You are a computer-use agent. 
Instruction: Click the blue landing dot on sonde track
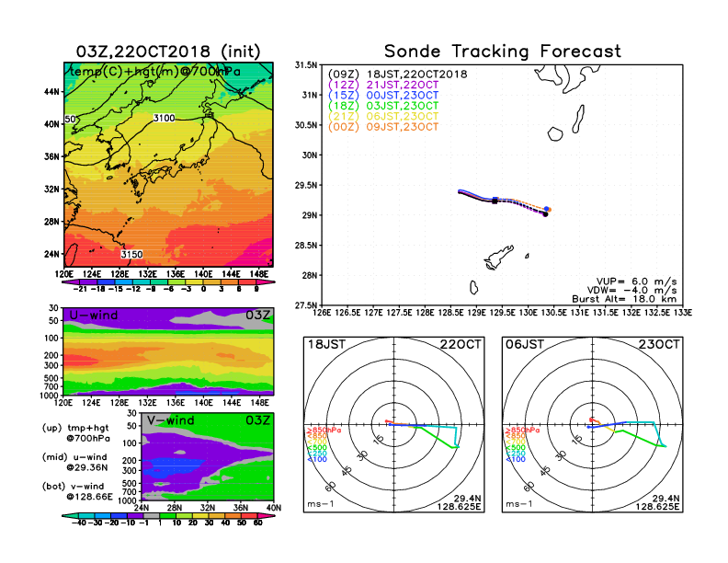547,209
